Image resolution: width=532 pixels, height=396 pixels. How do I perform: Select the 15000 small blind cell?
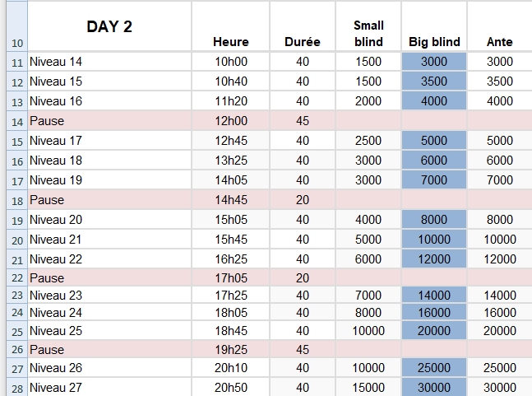(368, 388)
